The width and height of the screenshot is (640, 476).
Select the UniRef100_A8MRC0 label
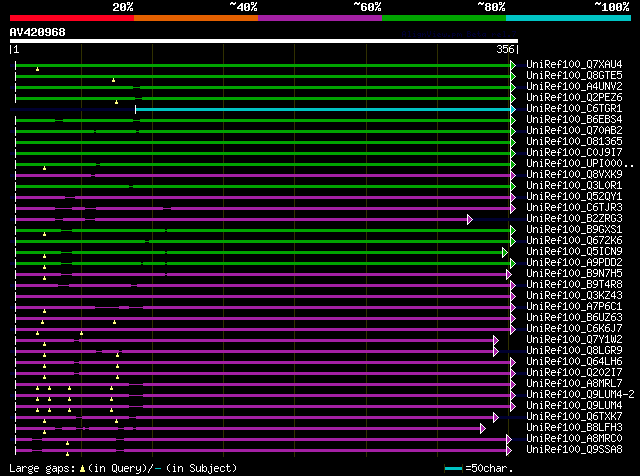pyautogui.click(x=574, y=439)
